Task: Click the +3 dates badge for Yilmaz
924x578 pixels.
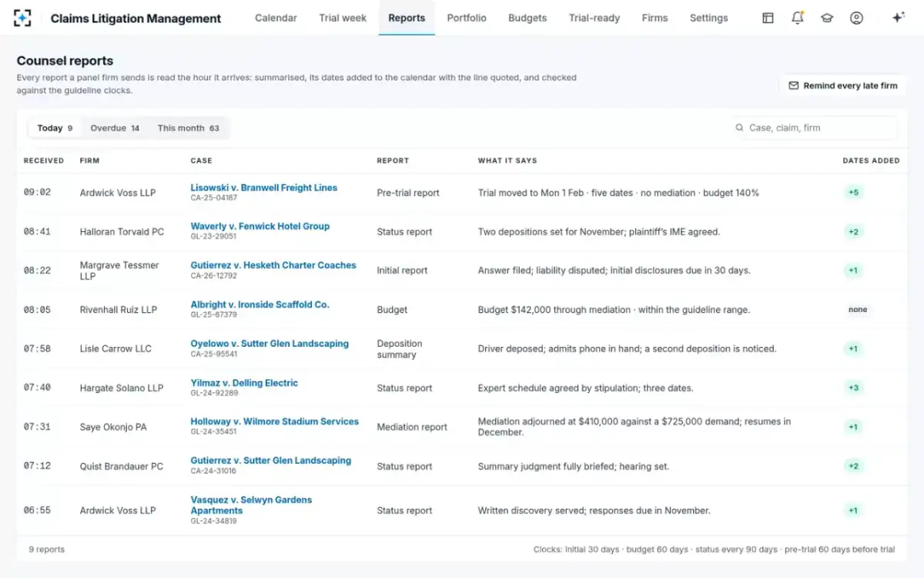Action: [853, 388]
